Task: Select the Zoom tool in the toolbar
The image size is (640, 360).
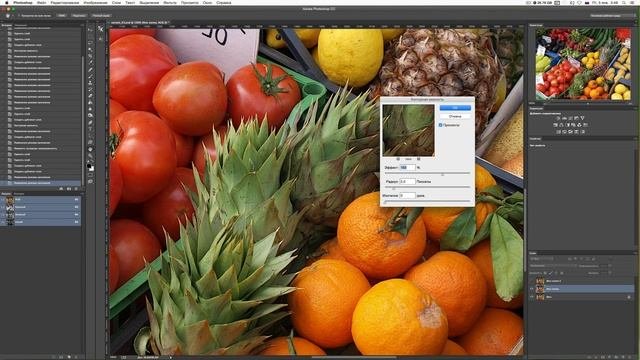Action: tap(90, 156)
